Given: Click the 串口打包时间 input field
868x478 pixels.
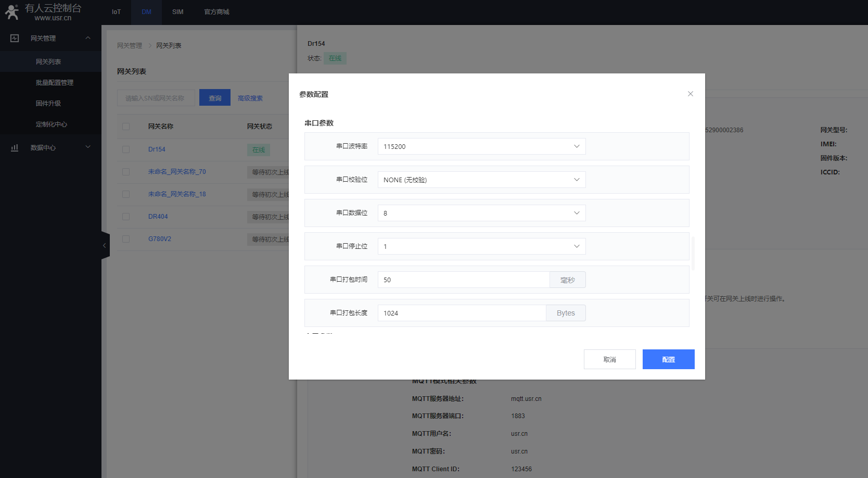Looking at the screenshot, I should click(464, 280).
